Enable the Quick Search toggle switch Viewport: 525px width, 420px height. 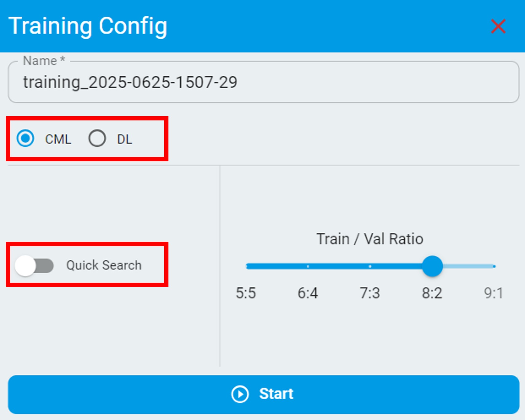[x=34, y=265]
